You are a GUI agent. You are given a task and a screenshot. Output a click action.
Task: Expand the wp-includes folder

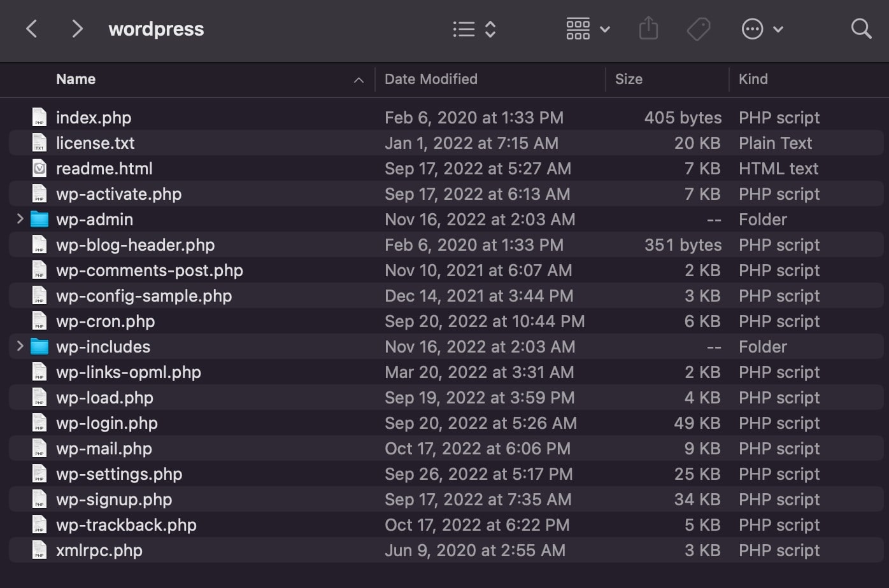click(20, 346)
